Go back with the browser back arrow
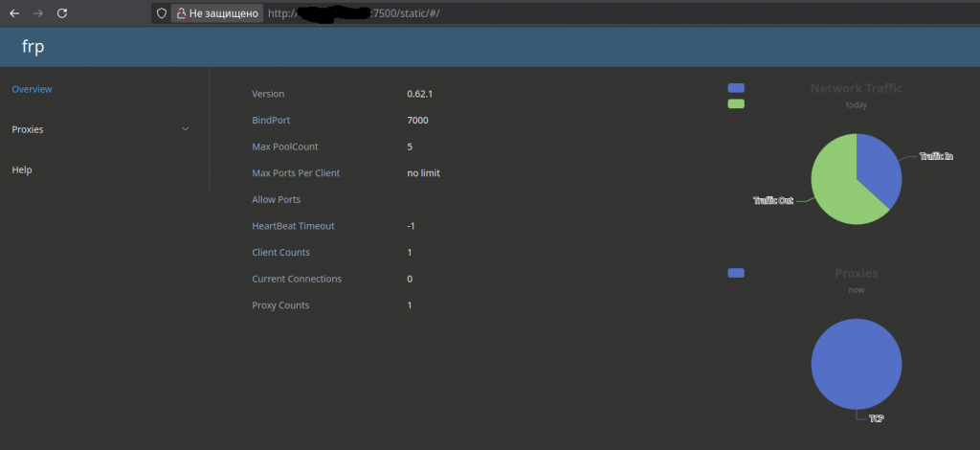Viewport: 980px width, 450px height. tap(14, 13)
